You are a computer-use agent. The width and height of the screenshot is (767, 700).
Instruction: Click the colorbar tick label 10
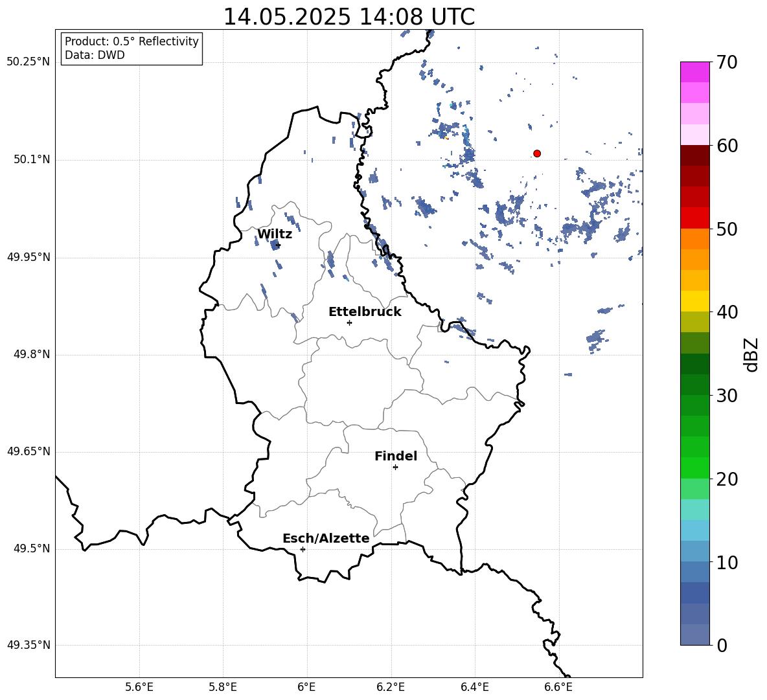click(x=727, y=562)
